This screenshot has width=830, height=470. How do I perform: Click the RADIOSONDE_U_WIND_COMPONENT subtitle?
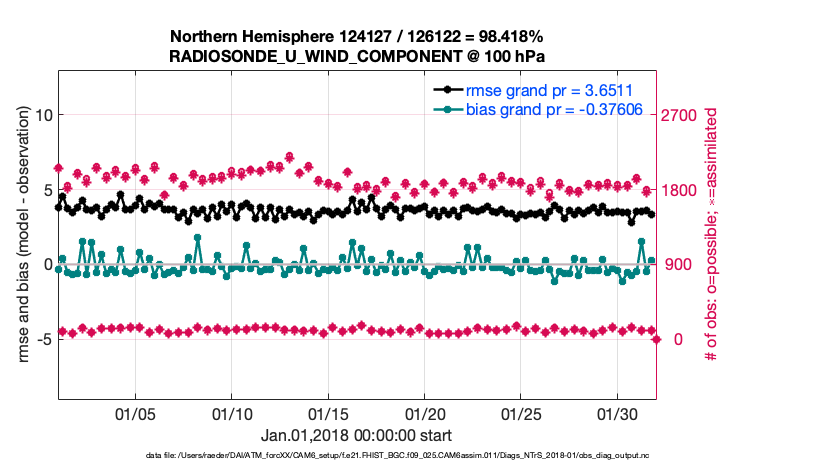[355, 55]
